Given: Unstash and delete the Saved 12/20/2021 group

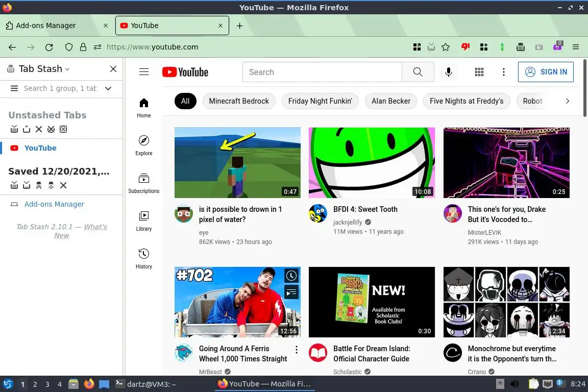Looking at the screenshot, I should pos(51,185).
